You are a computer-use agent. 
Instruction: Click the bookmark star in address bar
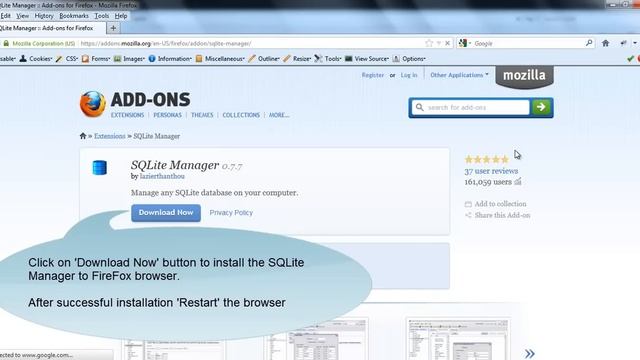429,43
